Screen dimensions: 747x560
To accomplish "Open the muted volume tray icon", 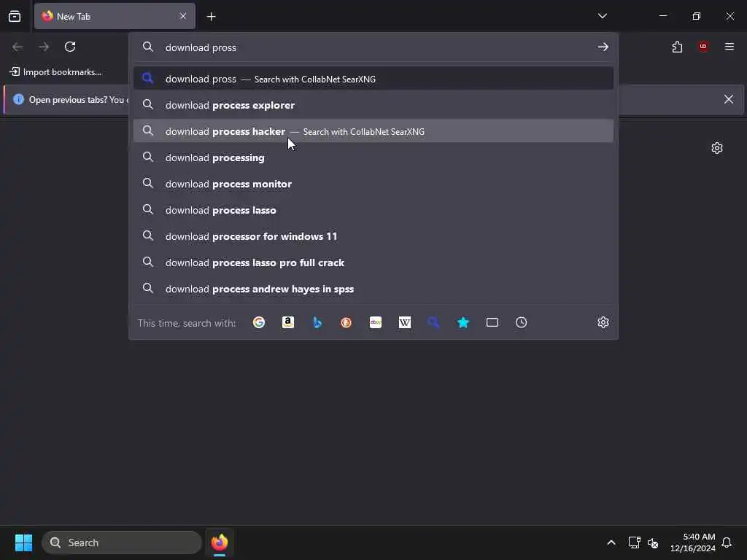I will coord(653,542).
